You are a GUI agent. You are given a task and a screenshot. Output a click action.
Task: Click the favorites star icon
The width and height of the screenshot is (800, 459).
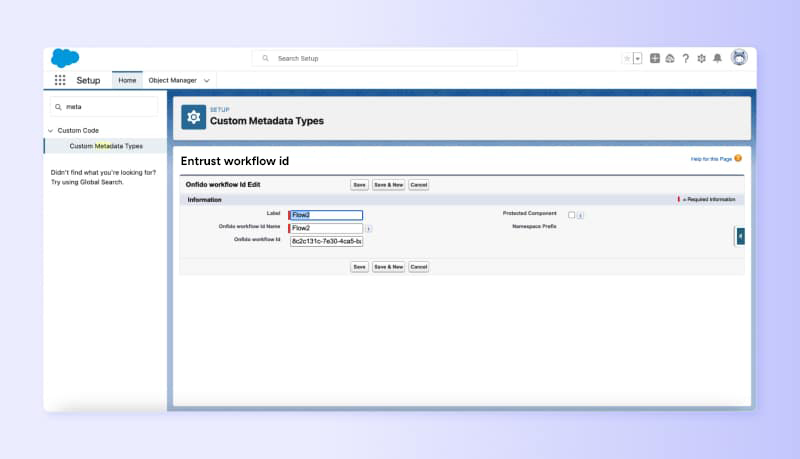tap(627, 59)
